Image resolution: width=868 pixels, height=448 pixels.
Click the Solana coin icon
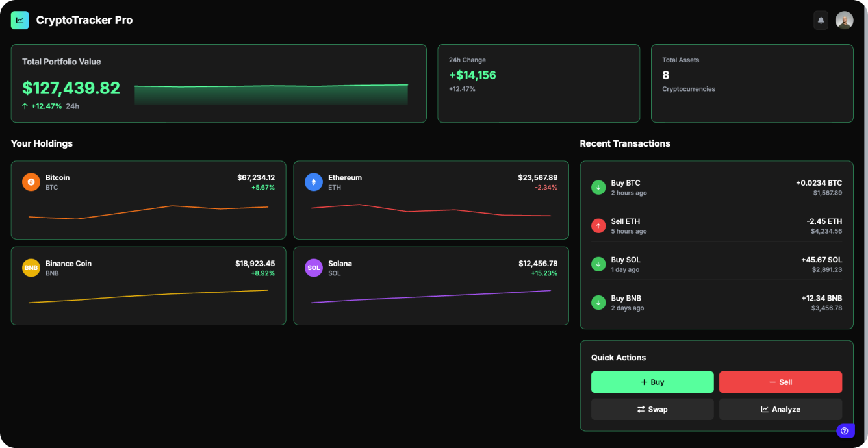[x=313, y=268]
